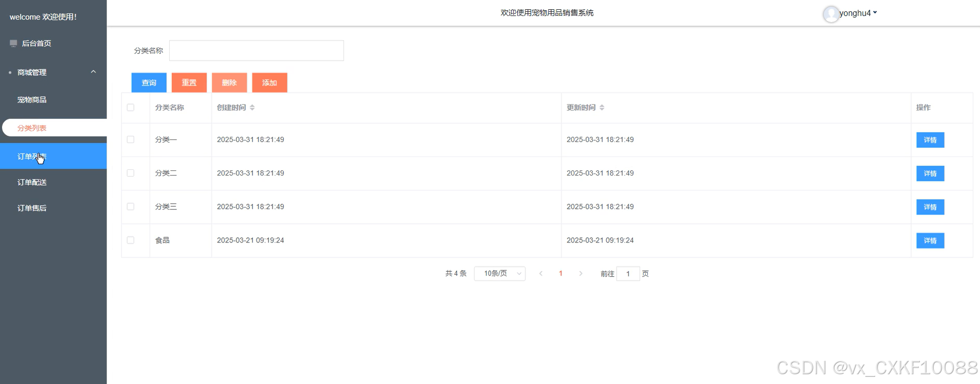The width and height of the screenshot is (980, 384).
Task: Click the 添加 add button
Action: (x=269, y=83)
